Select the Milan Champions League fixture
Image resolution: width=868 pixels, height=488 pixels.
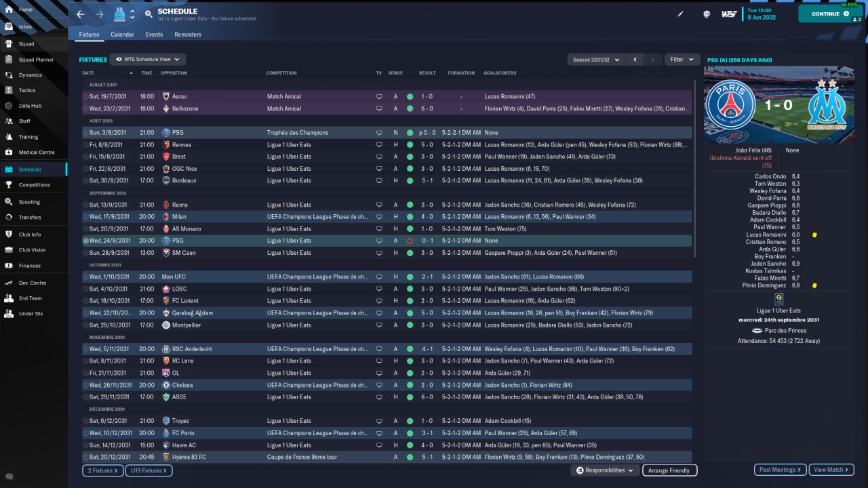point(387,217)
